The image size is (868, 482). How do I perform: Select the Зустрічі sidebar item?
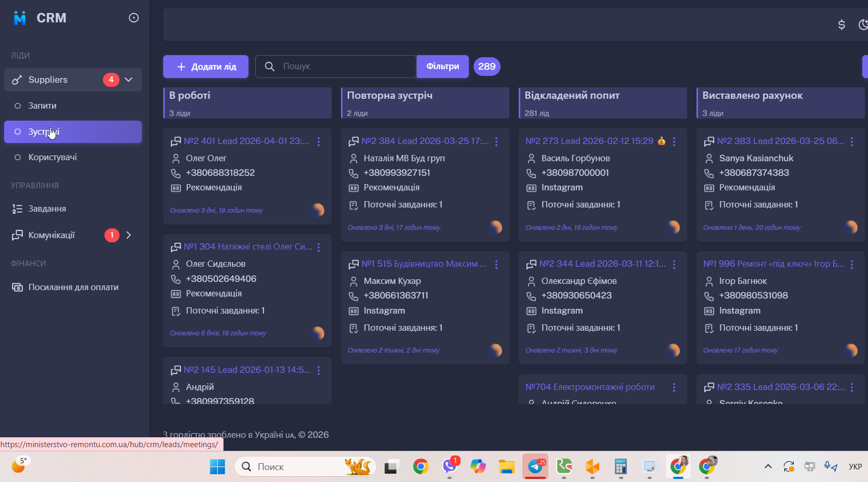coord(73,132)
